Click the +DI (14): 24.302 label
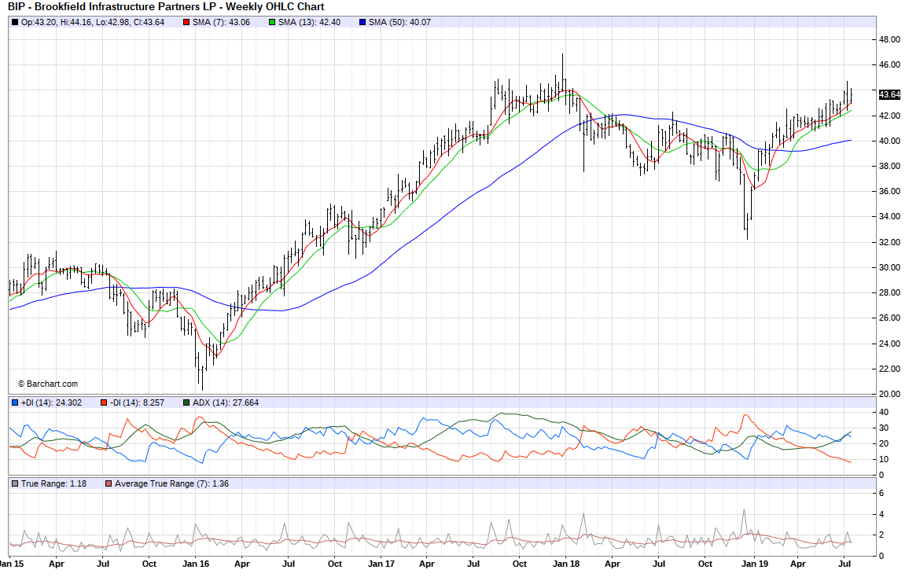 (52, 402)
